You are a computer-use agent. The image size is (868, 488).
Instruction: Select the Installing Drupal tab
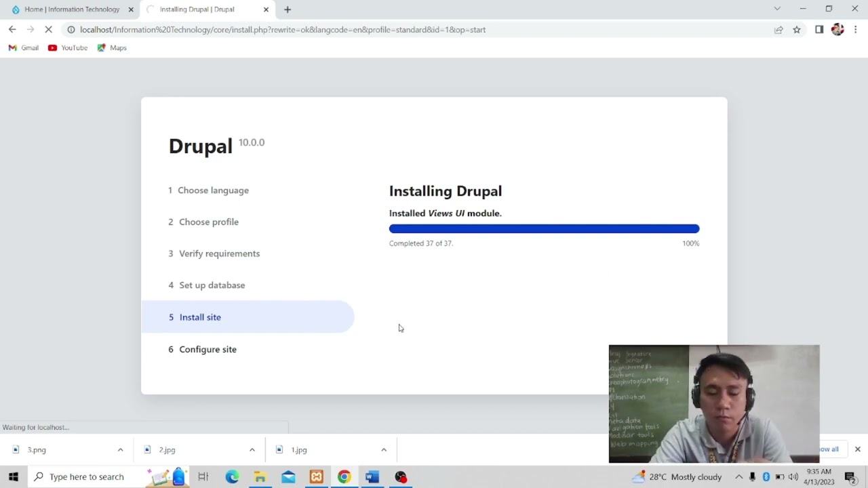[208, 9]
